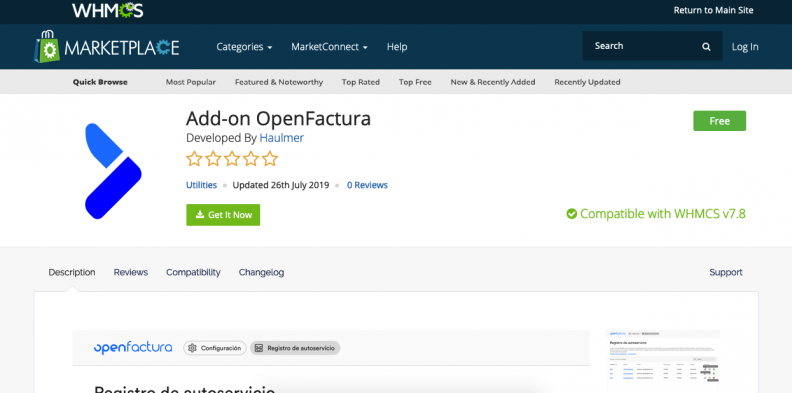Click the openfactura logo in the screenshot preview

133,348
